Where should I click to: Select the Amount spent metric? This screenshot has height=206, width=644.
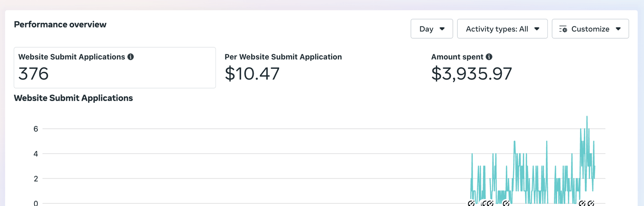point(471,68)
